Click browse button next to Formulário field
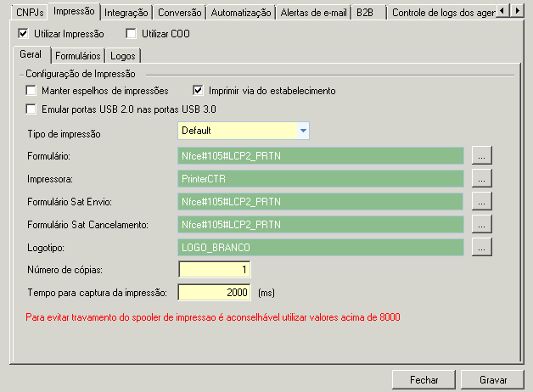 pos(482,156)
